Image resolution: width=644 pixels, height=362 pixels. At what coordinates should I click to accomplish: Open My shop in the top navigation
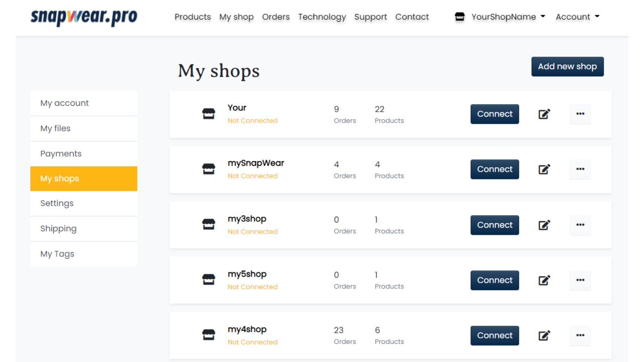[x=236, y=17]
